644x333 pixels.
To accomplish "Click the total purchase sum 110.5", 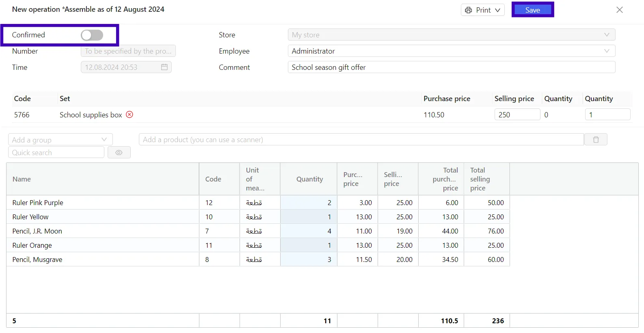I will 450,321.
